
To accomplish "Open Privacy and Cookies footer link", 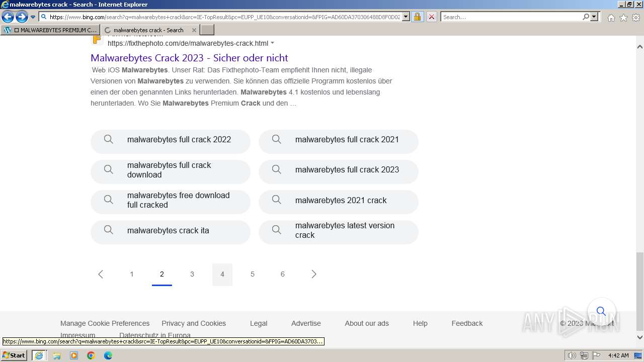I will 194,323.
